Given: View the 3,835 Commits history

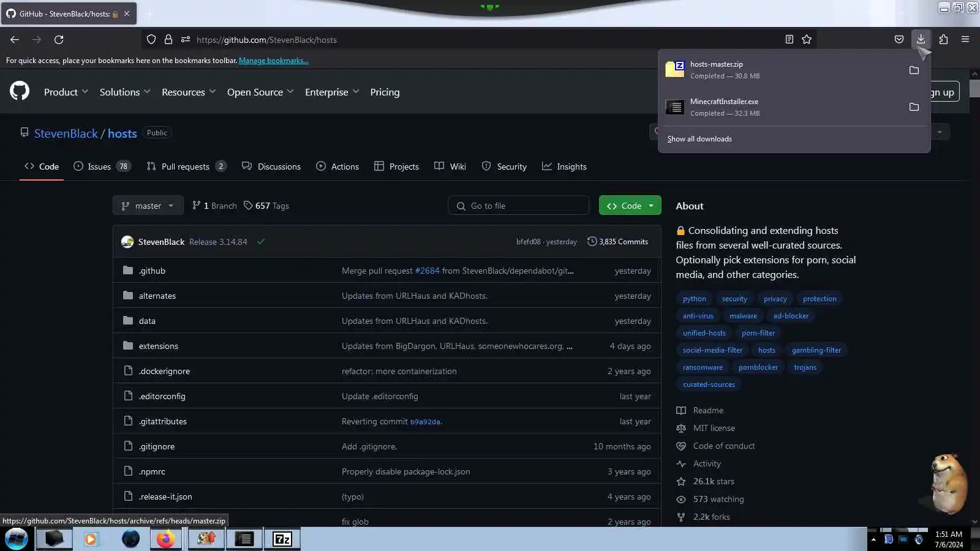Looking at the screenshot, I should (617, 242).
